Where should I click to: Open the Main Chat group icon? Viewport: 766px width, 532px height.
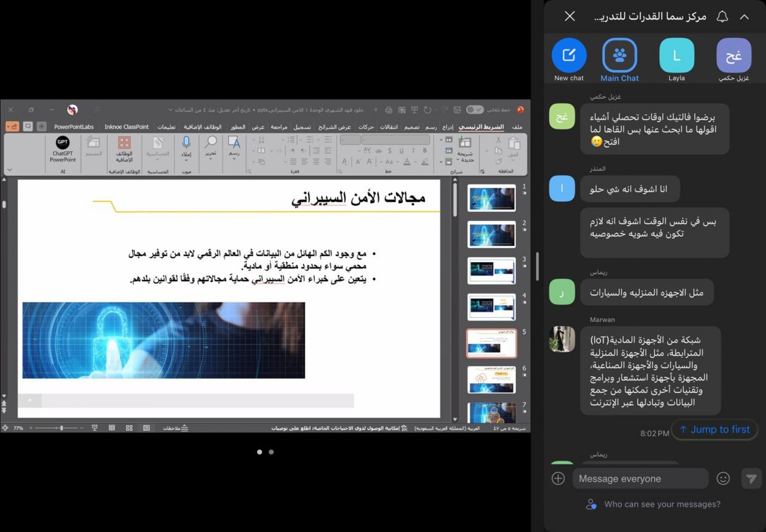click(x=619, y=55)
